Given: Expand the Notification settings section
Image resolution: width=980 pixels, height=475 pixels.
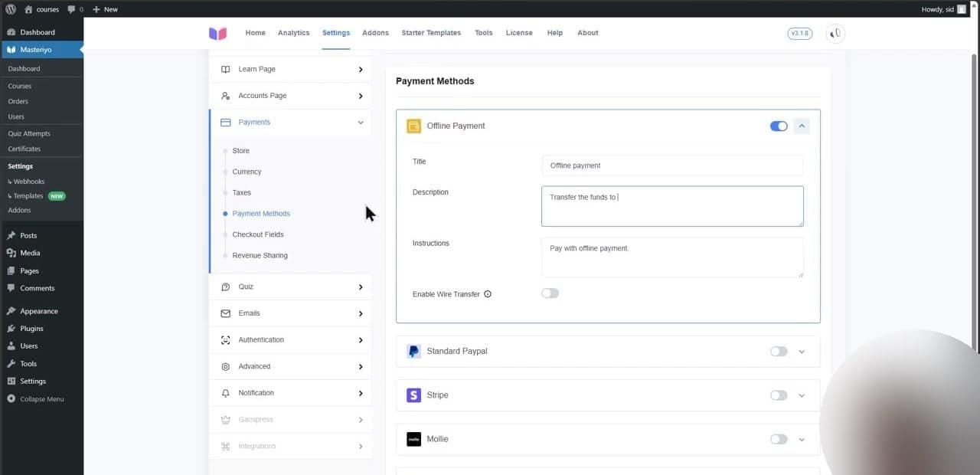Looking at the screenshot, I should [290, 393].
